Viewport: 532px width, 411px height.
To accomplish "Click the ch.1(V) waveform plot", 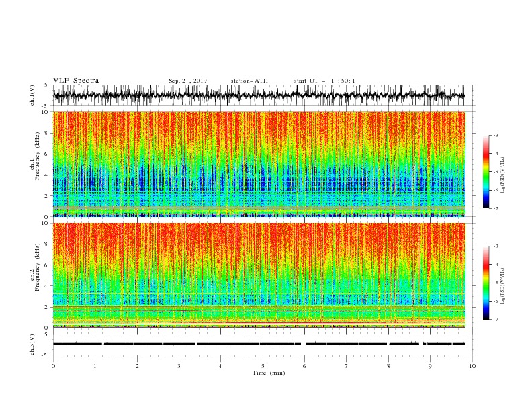I will pyautogui.click(x=259, y=95).
